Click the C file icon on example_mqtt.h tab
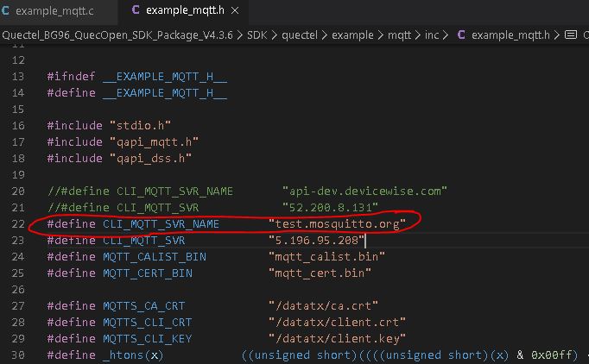 (x=135, y=12)
